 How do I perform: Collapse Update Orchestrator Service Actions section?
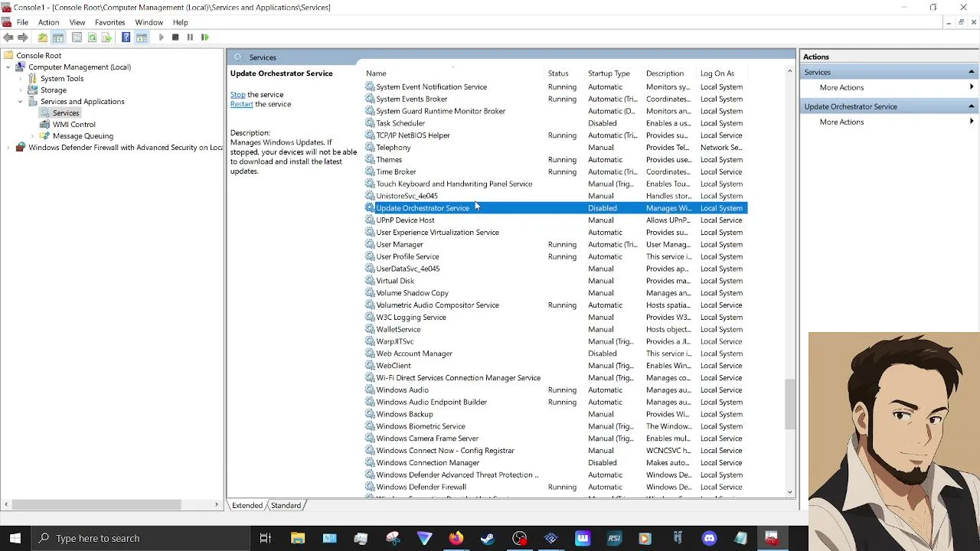[971, 106]
